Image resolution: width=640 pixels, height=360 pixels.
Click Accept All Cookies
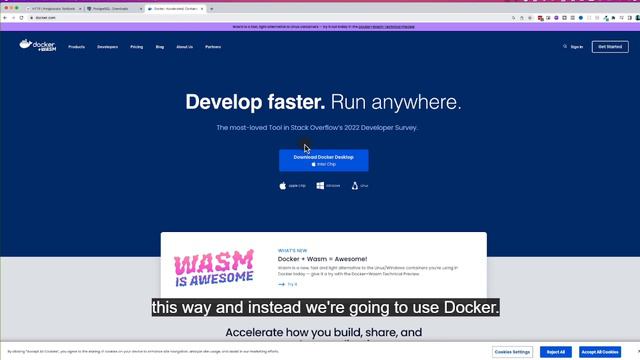tap(600, 352)
